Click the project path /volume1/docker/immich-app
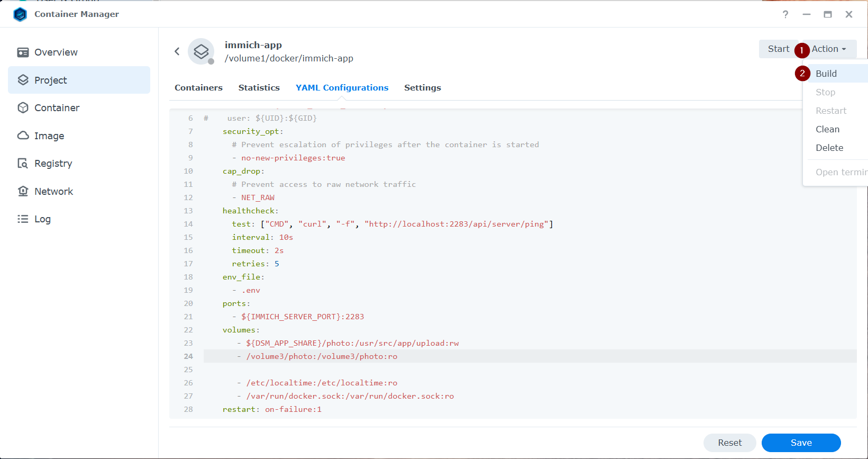This screenshot has height=459, width=868. pos(289,58)
